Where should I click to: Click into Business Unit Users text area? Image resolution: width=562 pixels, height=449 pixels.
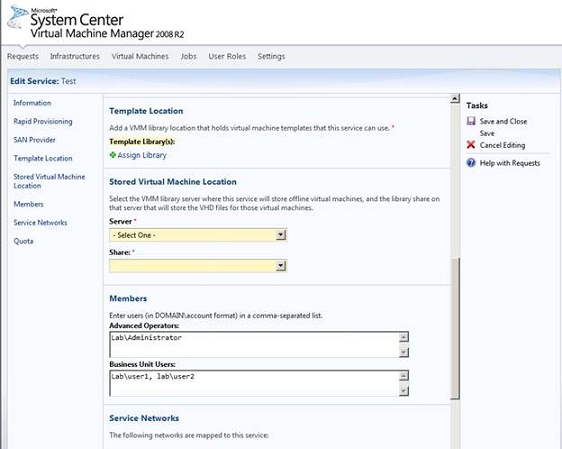254,383
